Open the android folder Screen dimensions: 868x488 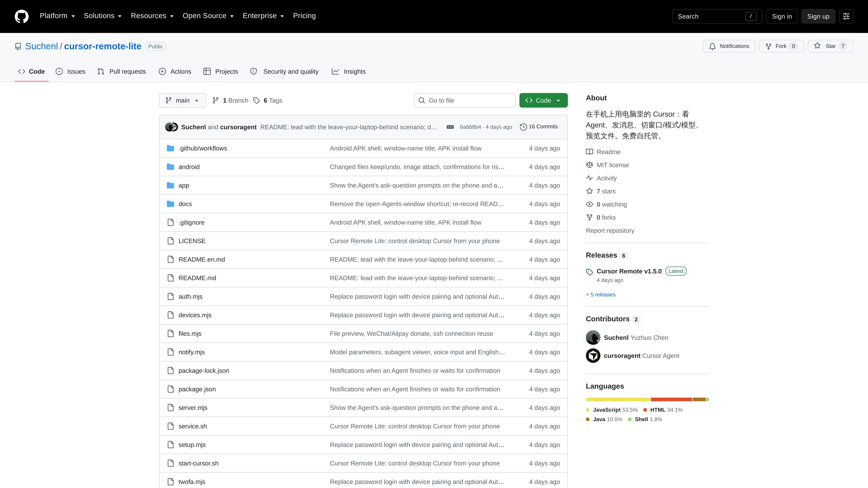(189, 167)
